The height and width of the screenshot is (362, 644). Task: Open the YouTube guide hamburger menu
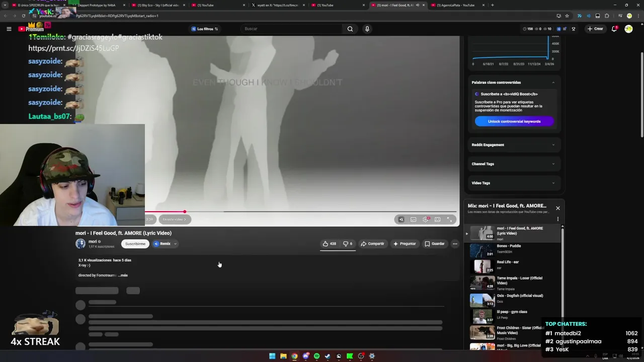[x=9, y=29]
